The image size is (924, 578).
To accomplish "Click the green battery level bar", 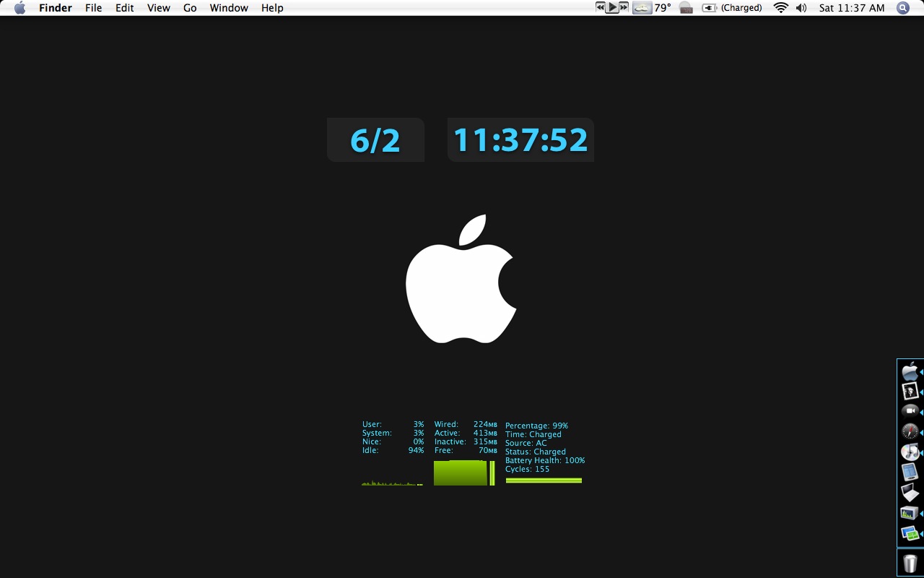I will pyautogui.click(x=544, y=480).
